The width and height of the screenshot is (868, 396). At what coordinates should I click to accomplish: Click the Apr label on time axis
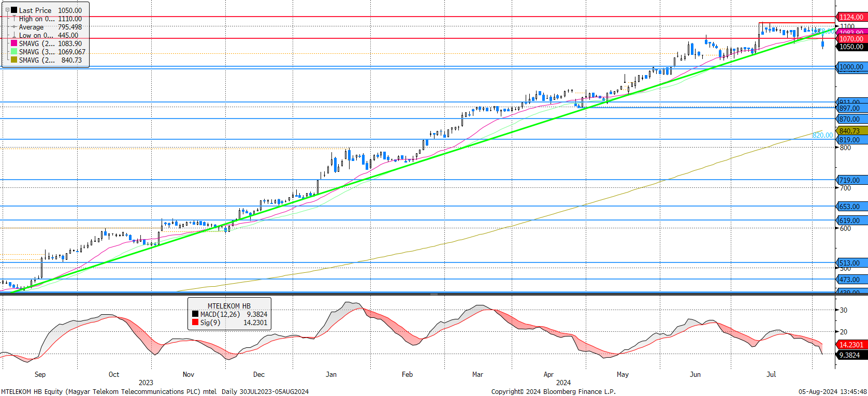(x=548, y=374)
